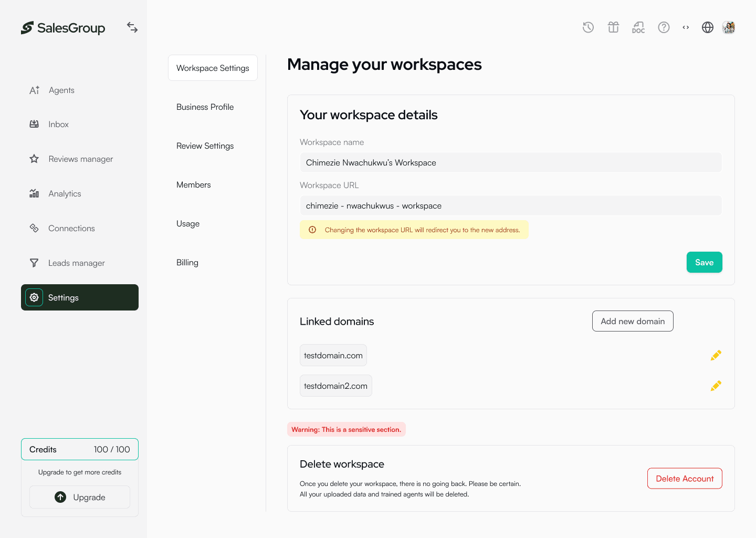Open history clock icon in top bar
The image size is (756, 538).
click(x=588, y=27)
